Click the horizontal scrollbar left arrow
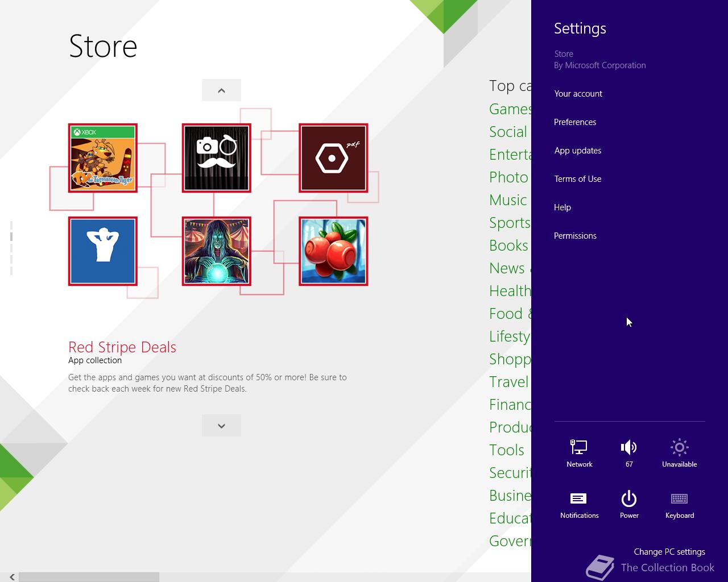Screen dimensions: 728x582 (12, 577)
